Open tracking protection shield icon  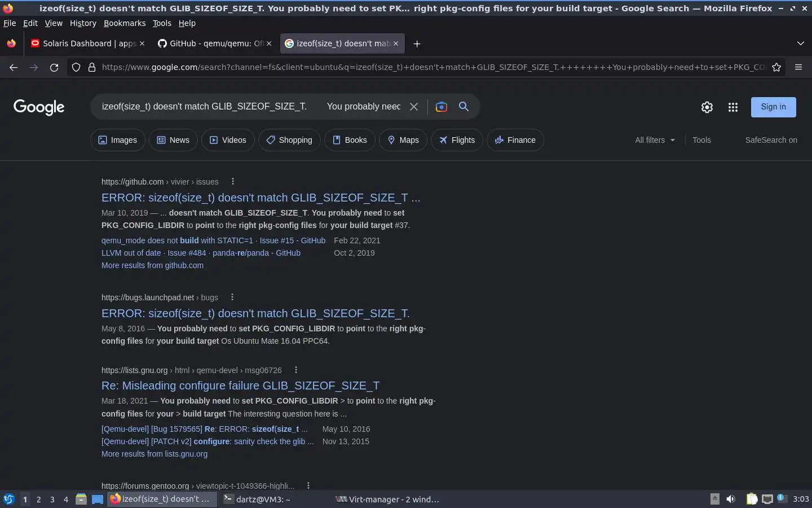tap(76, 67)
